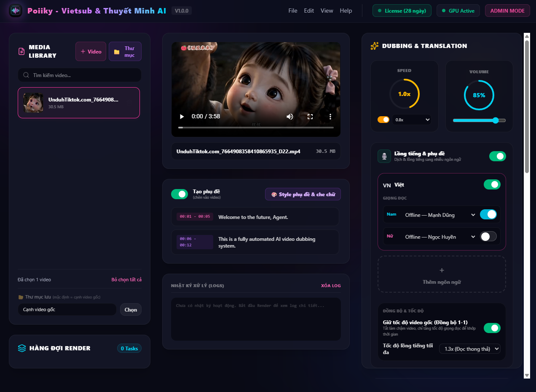Click the scrollbar up arrow

pos(527,37)
